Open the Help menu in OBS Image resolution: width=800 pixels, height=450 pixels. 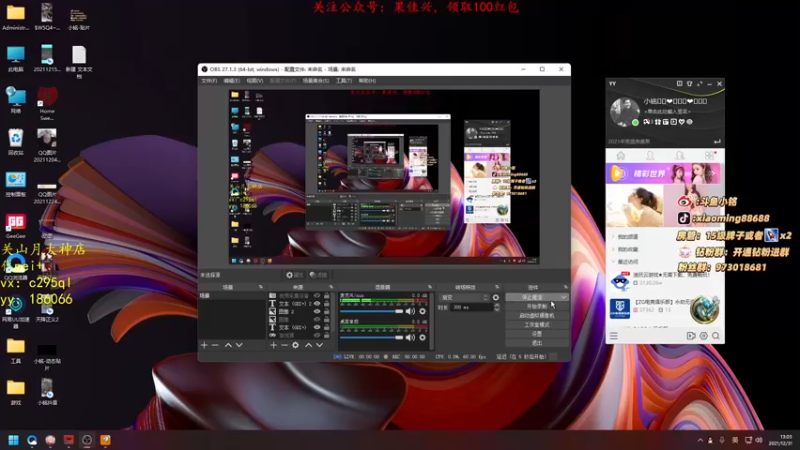click(367, 81)
